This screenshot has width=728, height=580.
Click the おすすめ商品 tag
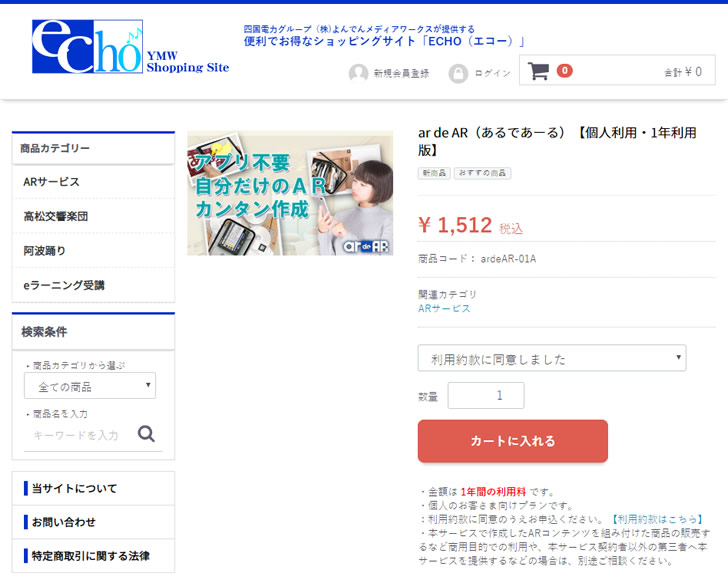(482, 173)
